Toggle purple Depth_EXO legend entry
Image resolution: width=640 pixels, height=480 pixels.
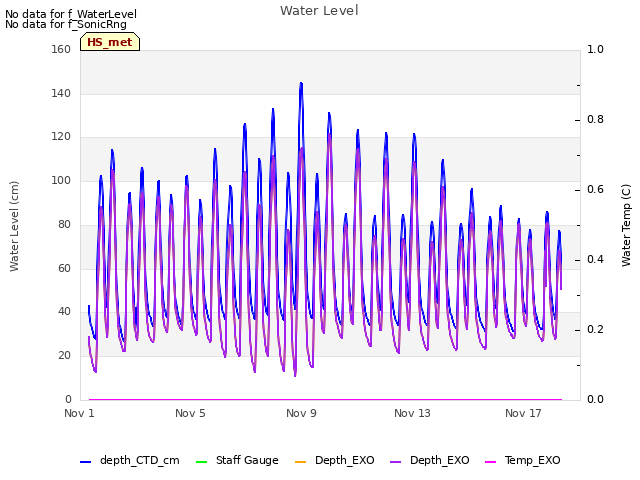coord(429,460)
